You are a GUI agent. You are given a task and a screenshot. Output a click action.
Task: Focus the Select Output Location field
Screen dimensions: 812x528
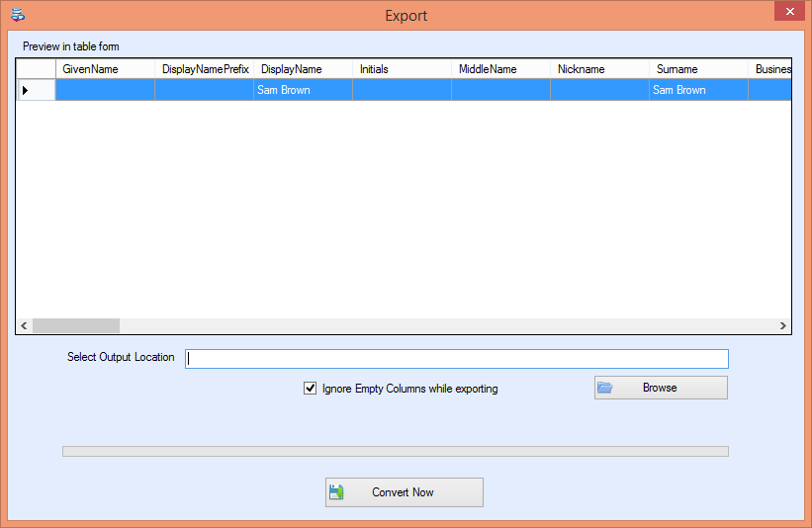tap(456, 359)
